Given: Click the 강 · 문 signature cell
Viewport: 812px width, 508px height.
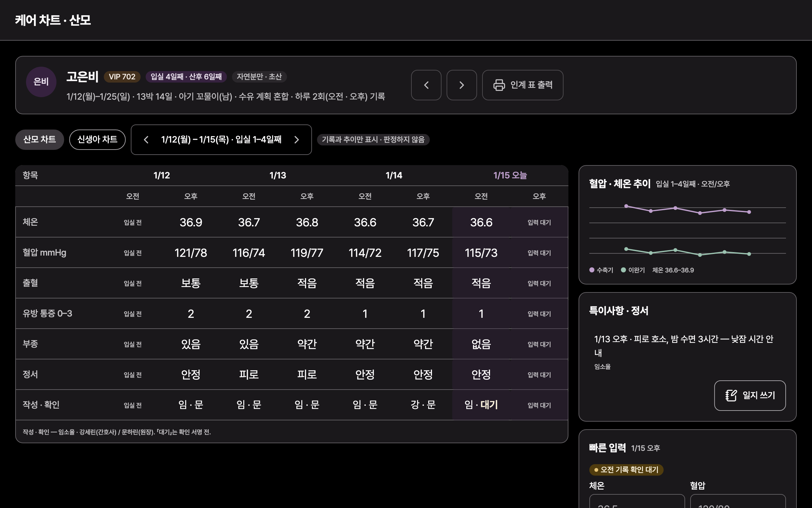Looking at the screenshot, I should pos(423,405).
